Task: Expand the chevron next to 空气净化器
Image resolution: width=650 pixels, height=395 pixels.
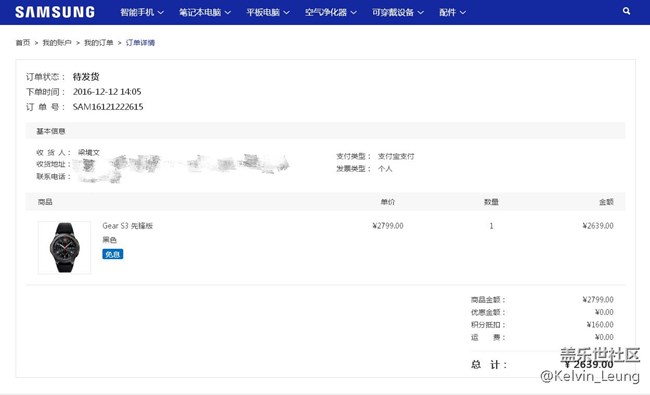Action: (x=353, y=13)
